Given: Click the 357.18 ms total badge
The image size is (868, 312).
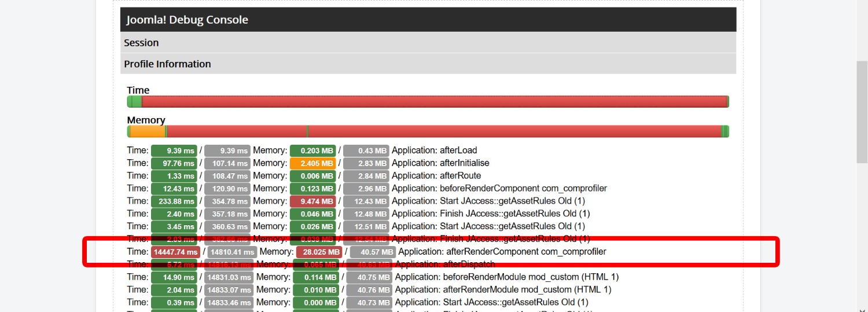Looking at the screenshot, I should (227, 214).
